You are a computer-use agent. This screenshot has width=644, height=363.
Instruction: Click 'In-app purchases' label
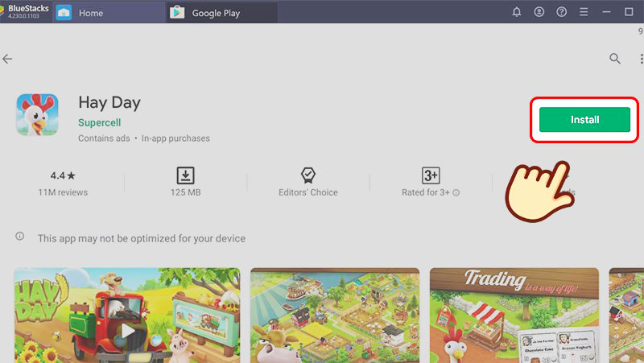coord(175,138)
